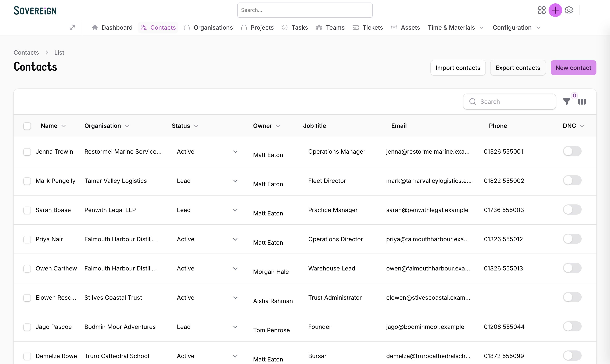Expand the Time & Materials menu
Screen dimensions: 610x364
455,28
